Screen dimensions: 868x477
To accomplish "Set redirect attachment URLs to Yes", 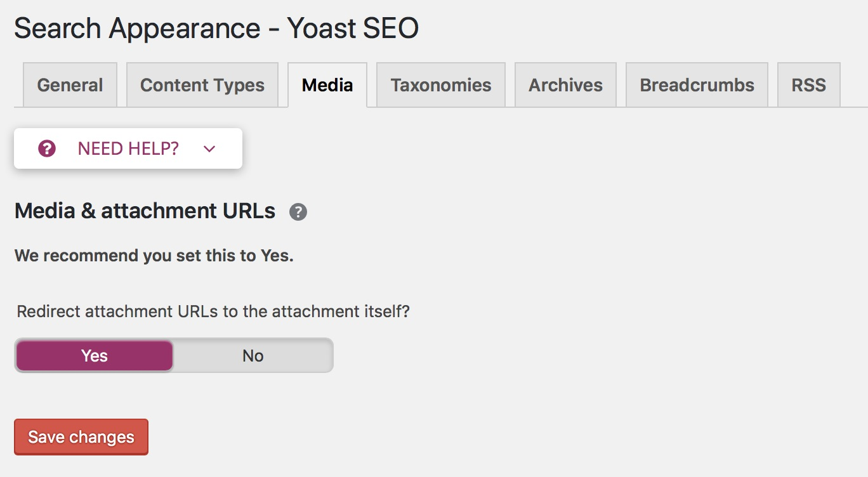I will pos(95,356).
